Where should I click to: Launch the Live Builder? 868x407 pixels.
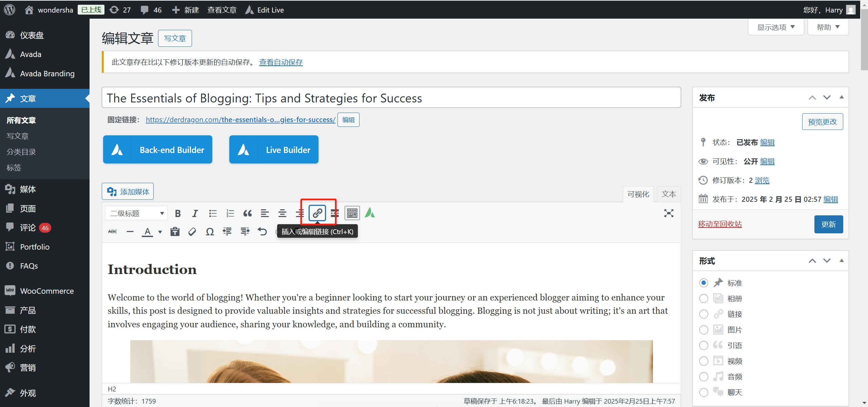coord(274,149)
